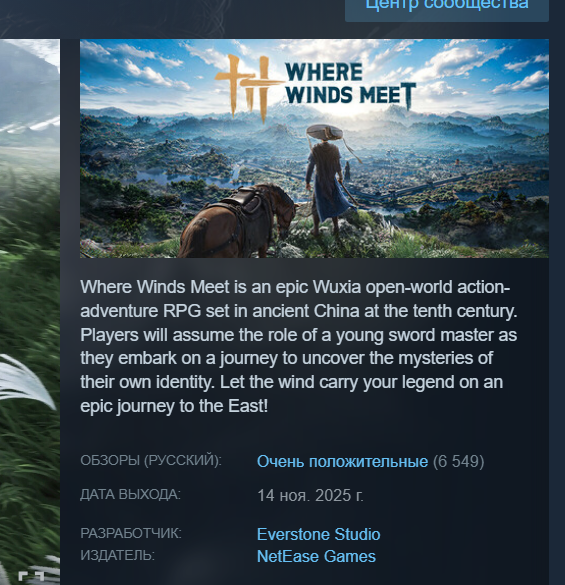Click the fullscreen icon on the video
Screen dimensions: 565x585
point(32,578)
